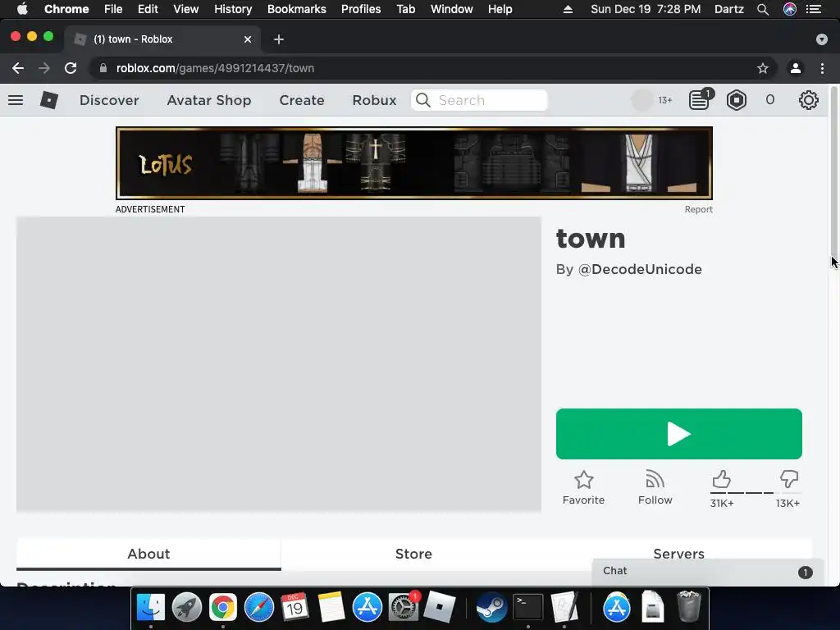The width and height of the screenshot is (840, 630).
Task: Click the Roblox logo home icon
Action: click(x=48, y=100)
